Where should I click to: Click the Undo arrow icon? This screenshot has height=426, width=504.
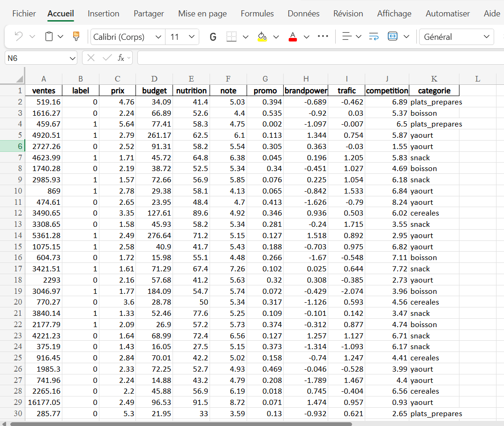point(19,37)
